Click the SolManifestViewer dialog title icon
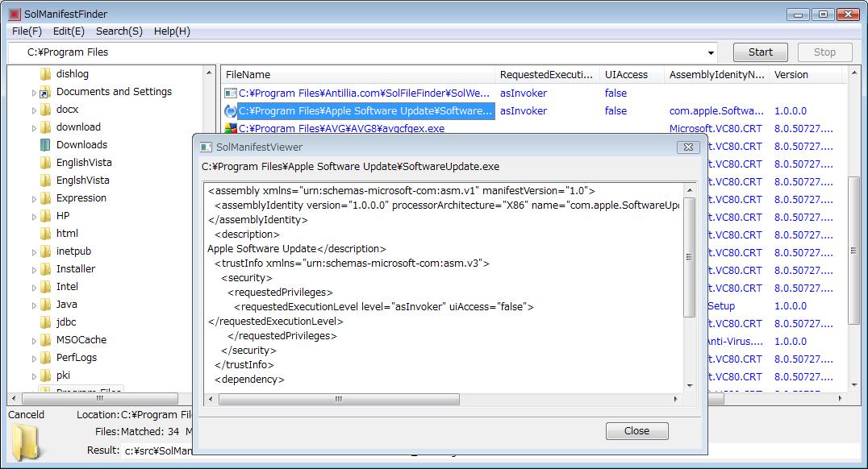Viewport: 868px width, 469px height. click(206, 147)
